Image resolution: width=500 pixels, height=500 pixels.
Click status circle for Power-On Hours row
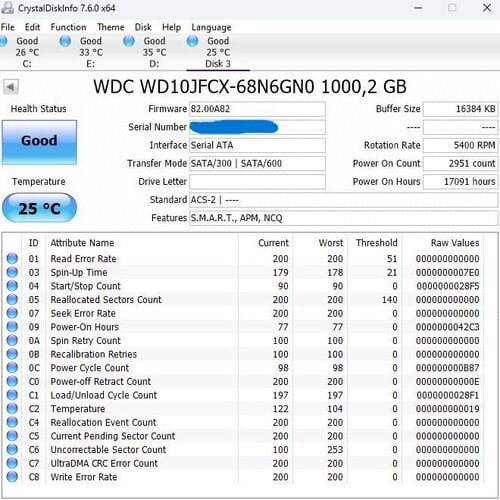click(x=12, y=327)
